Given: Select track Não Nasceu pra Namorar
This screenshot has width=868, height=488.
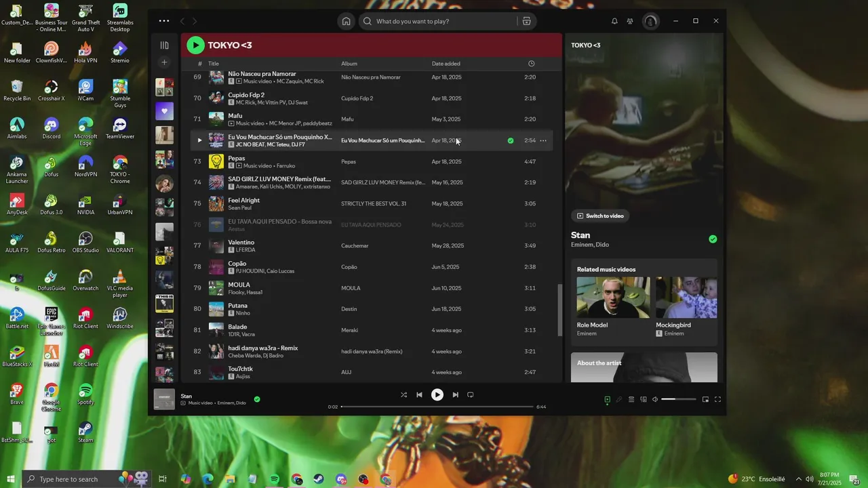Looking at the screenshot, I should point(262,73).
